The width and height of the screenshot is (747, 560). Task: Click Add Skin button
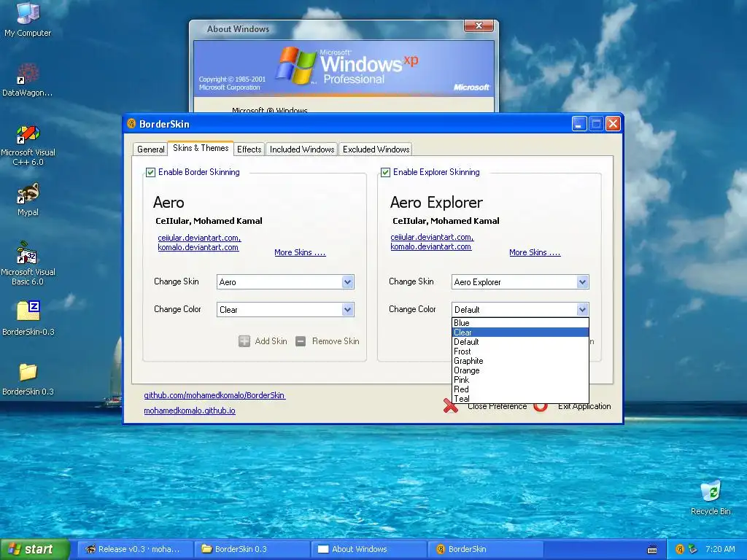pyautogui.click(x=263, y=341)
